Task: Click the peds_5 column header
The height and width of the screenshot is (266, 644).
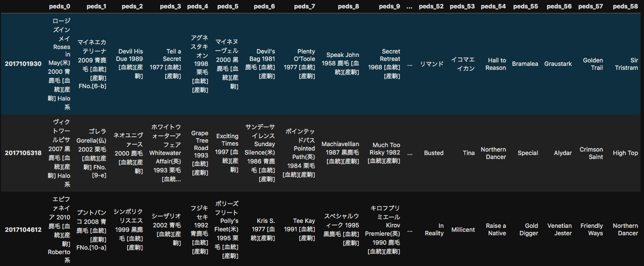Action: [228, 6]
